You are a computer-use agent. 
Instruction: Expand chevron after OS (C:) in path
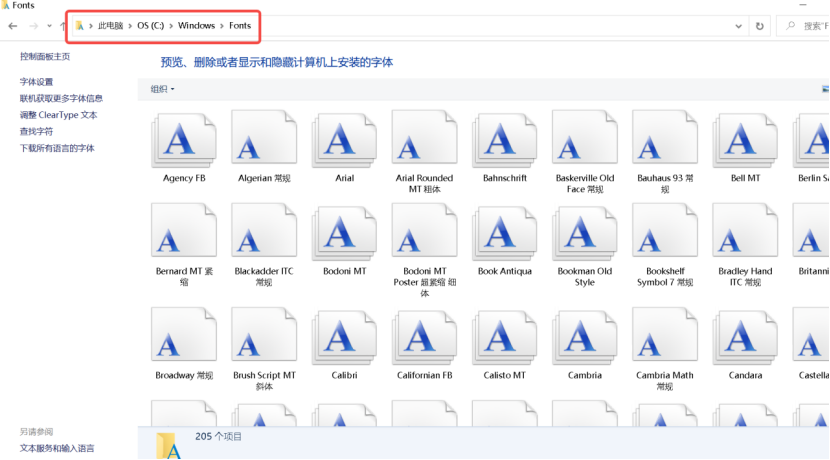click(171, 25)
